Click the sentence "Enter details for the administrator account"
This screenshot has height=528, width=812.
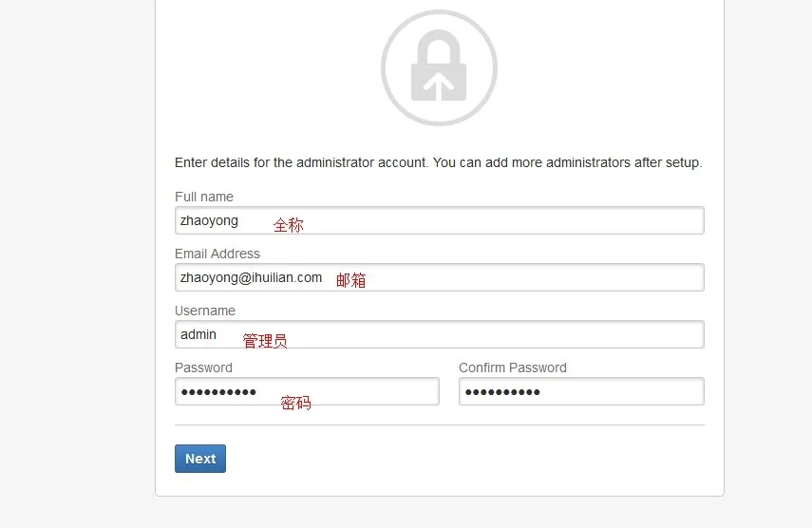tap(301, 162)
